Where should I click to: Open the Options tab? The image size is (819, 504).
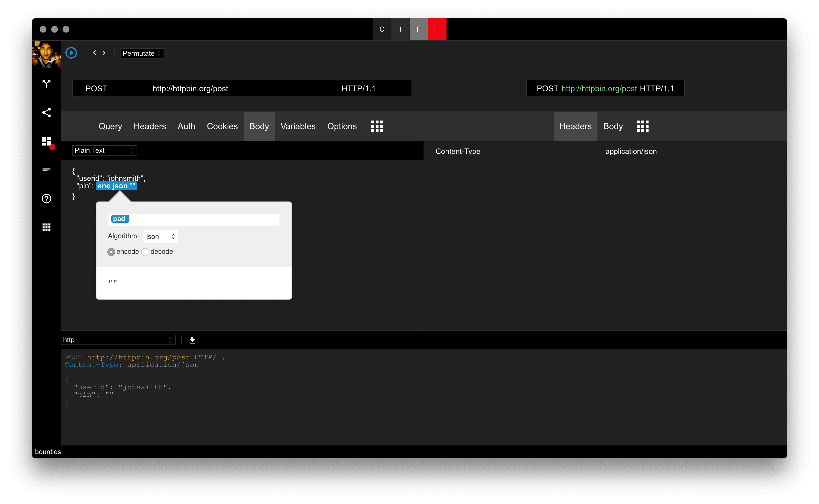coord(342,126)
